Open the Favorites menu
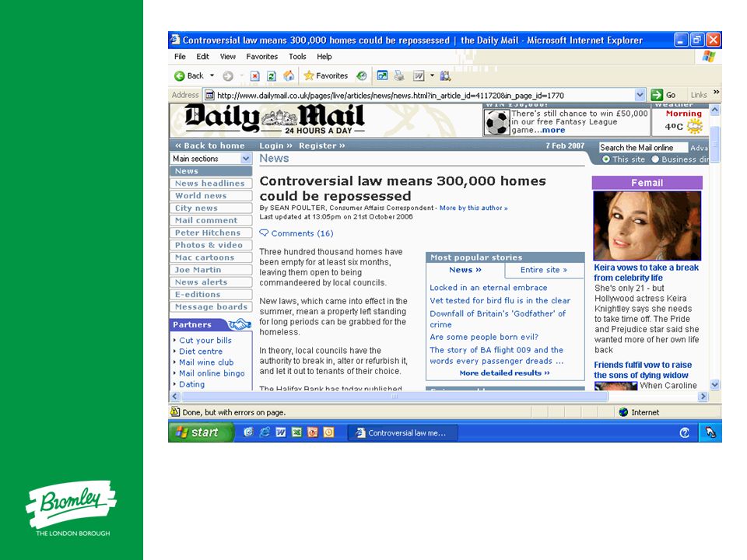747x560 pixels. point(262,57)
